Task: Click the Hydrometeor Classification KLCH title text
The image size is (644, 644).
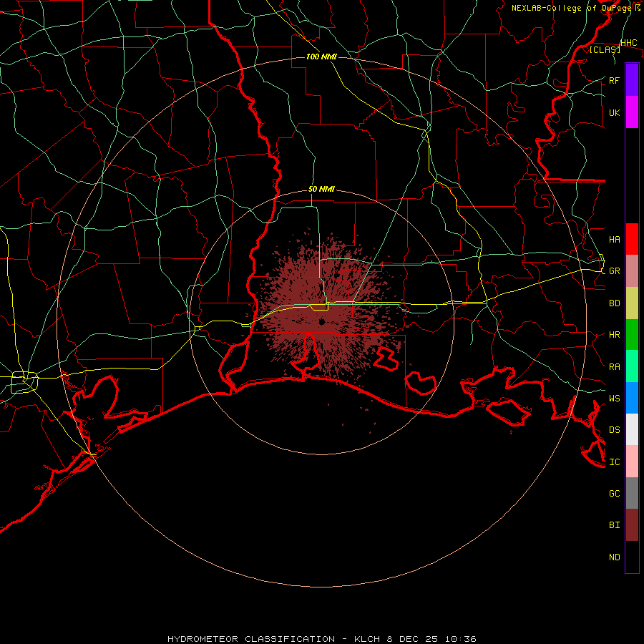Action: (x=321, y=639)
